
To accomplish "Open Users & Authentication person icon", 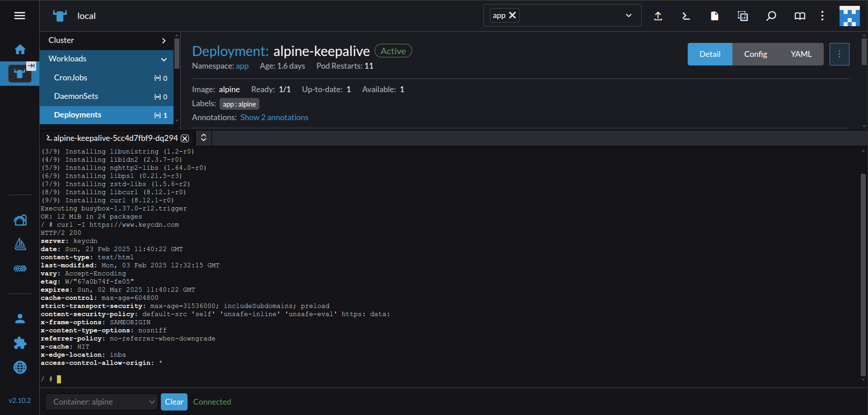I will pyautogui.click(x=20, y=319).
